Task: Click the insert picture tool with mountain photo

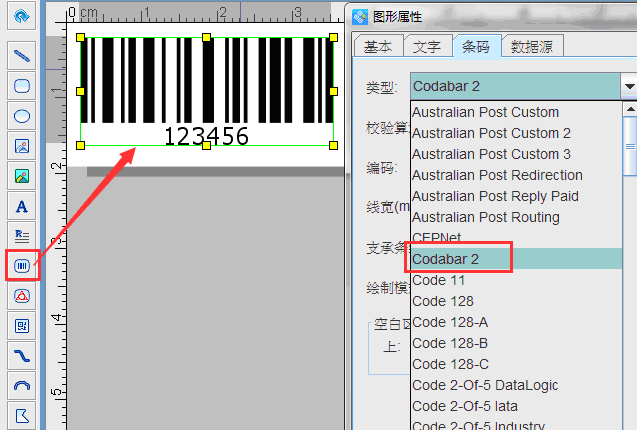Action: point(22,146)
